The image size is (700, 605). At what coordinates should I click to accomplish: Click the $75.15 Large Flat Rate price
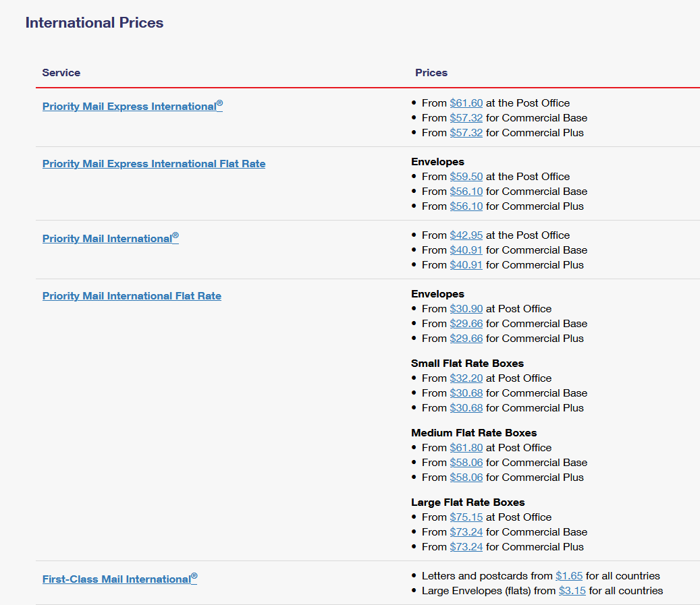tap(466, 517)
